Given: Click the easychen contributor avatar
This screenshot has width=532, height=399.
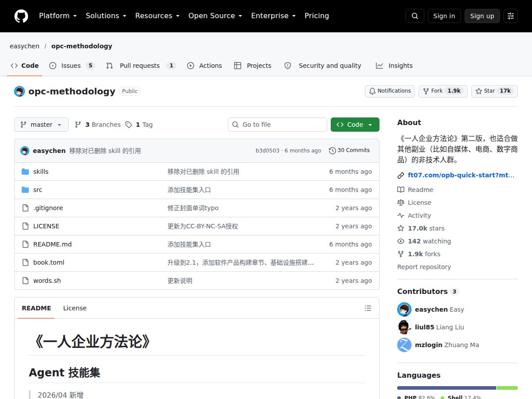Looking at the screenshot, I should 404,309.
